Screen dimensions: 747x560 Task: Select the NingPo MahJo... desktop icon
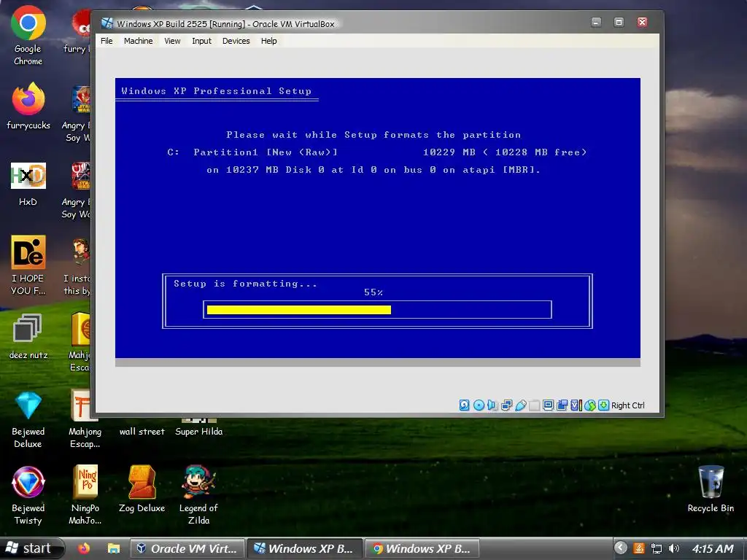click(85, 496)
